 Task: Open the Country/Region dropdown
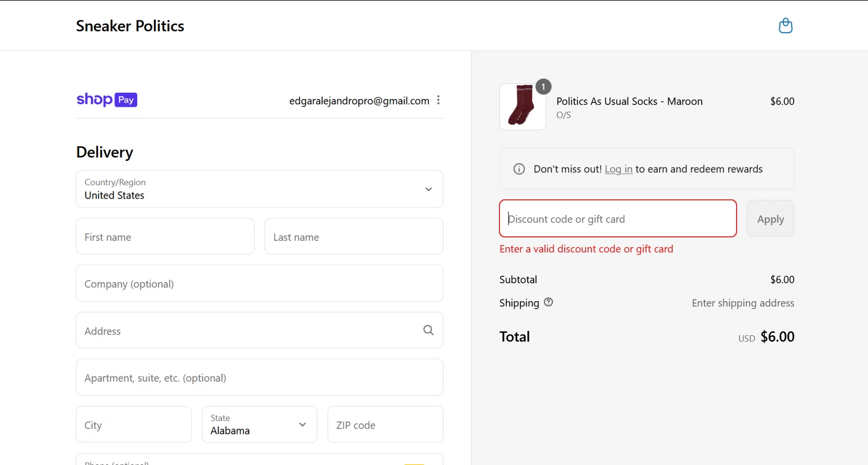pos(260,189)
